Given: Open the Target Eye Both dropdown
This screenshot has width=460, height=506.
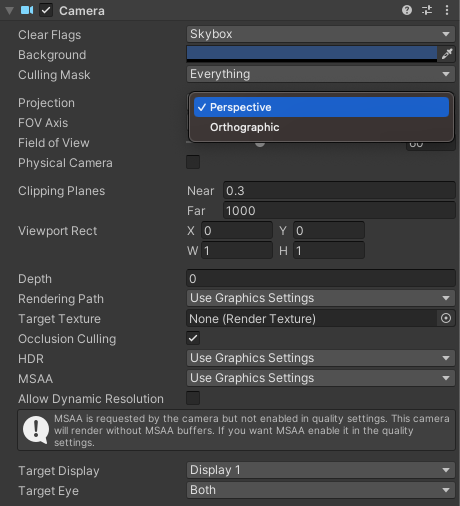Looking at the screenshot, I should coord(321,490).
